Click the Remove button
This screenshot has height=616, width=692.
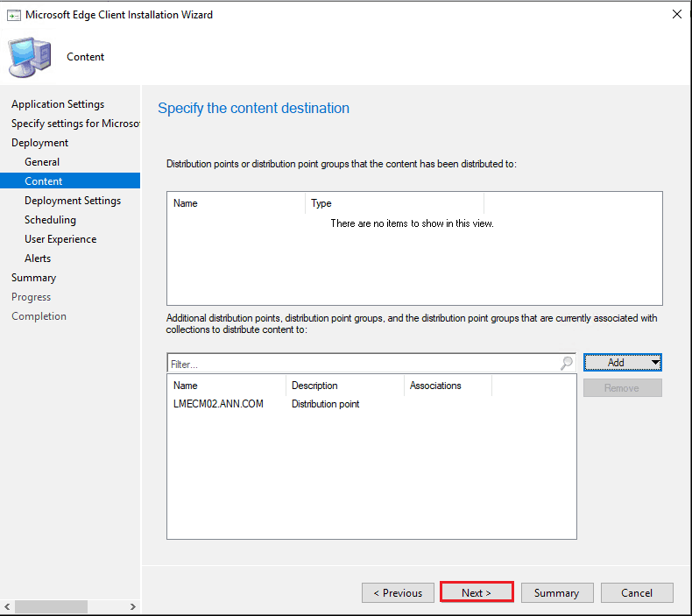(x=622, y=387)
